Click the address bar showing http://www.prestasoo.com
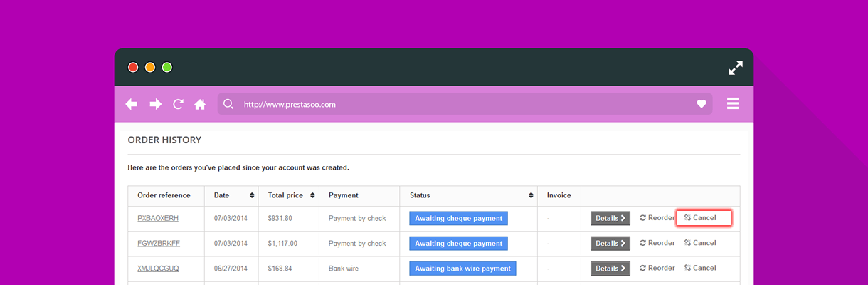 coord(466,104)
